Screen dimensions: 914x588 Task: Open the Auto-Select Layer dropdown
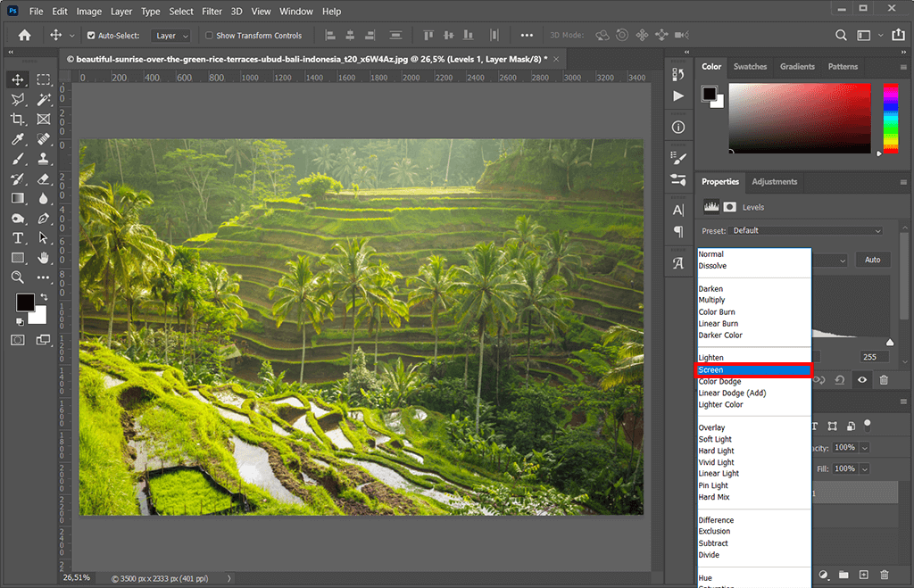click(x=170, y=36)
